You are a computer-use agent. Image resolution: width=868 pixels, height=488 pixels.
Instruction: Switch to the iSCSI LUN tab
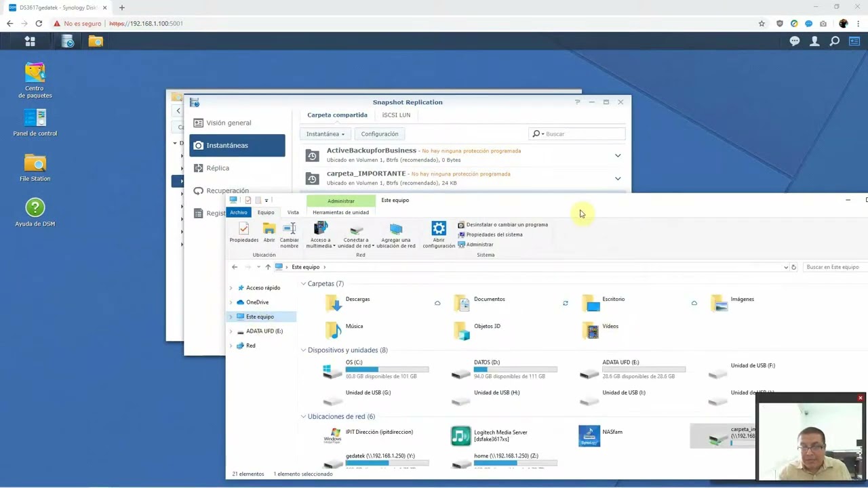pos(396,115)
